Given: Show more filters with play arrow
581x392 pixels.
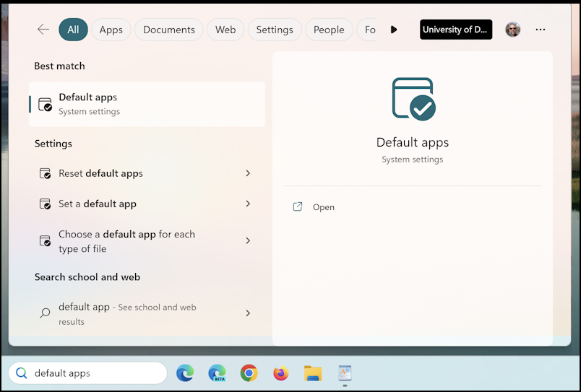Looking at the screenshot, I should point(394,30).
